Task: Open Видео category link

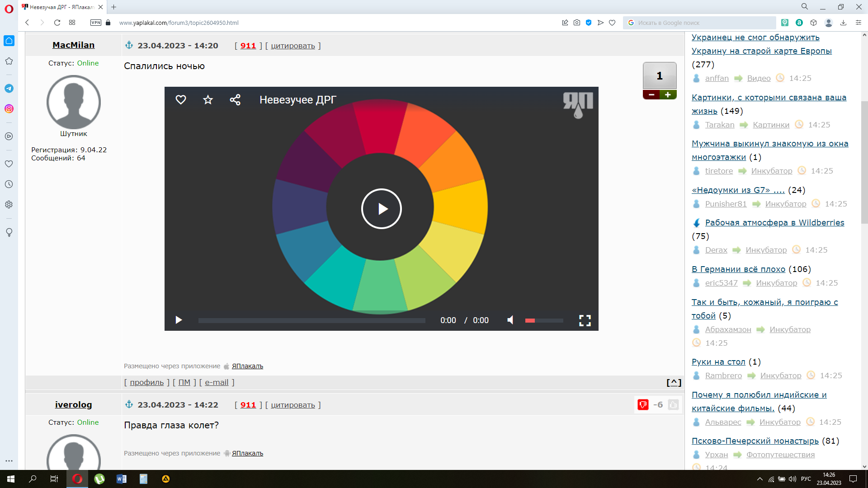Action: pyautogui.click(x=759, y=78)
